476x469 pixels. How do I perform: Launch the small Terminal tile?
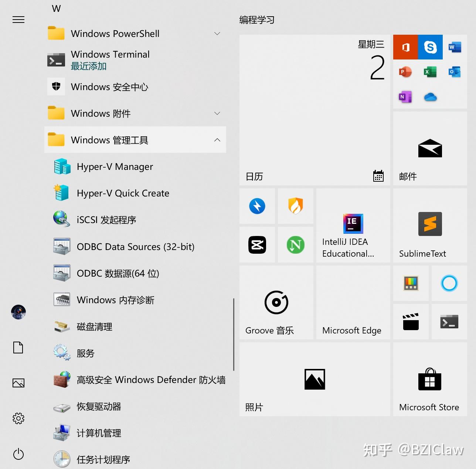[x=449, y=321]
